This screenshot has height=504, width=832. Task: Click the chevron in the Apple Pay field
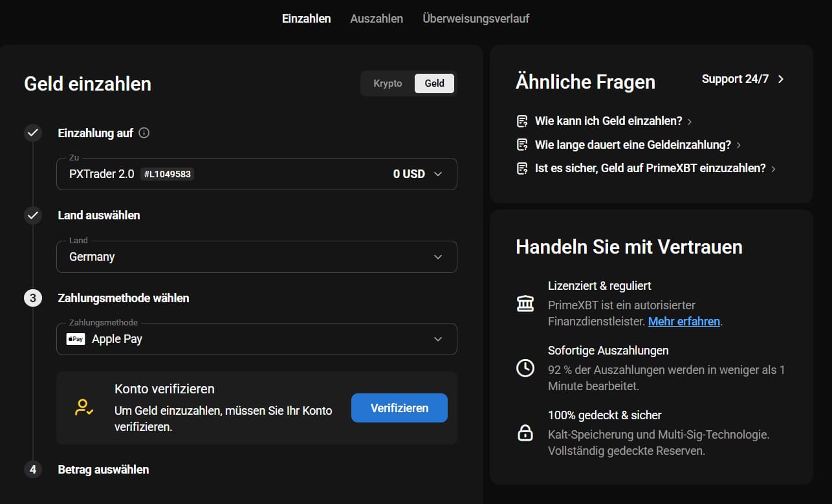coord(438,339)
